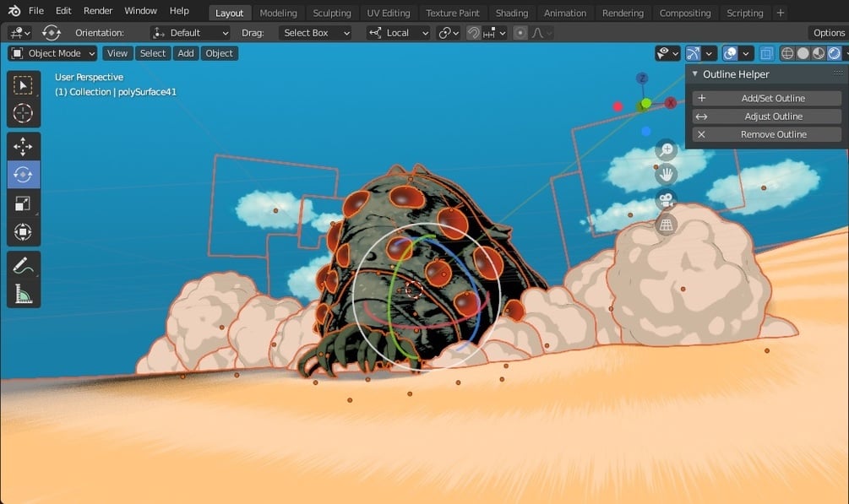Select the Scale tool
The image size is (849, 504).
[24, 203]
